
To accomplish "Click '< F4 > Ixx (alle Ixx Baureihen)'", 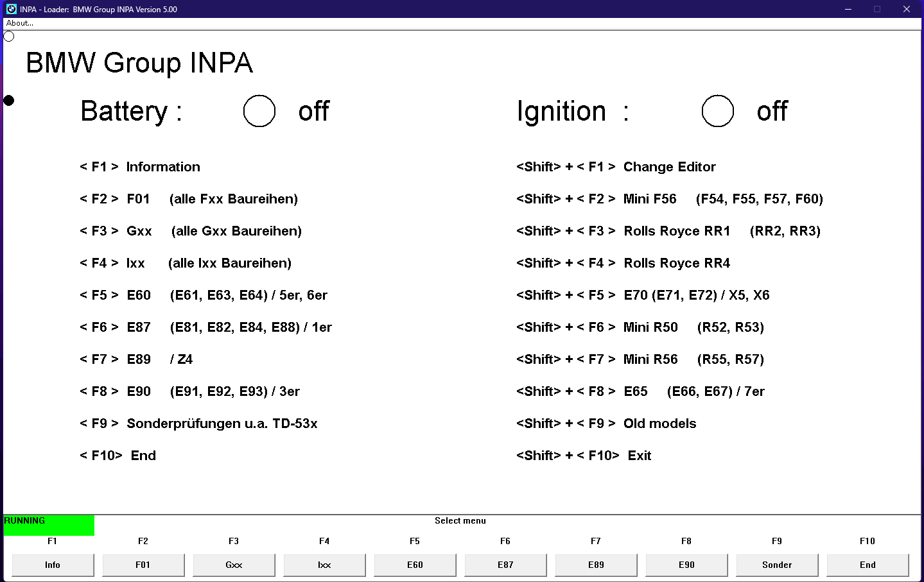I will pos(186,263).
